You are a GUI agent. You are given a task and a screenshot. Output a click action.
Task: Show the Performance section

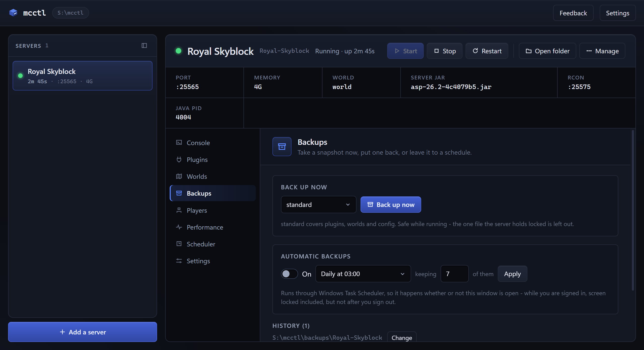(213, 227)
